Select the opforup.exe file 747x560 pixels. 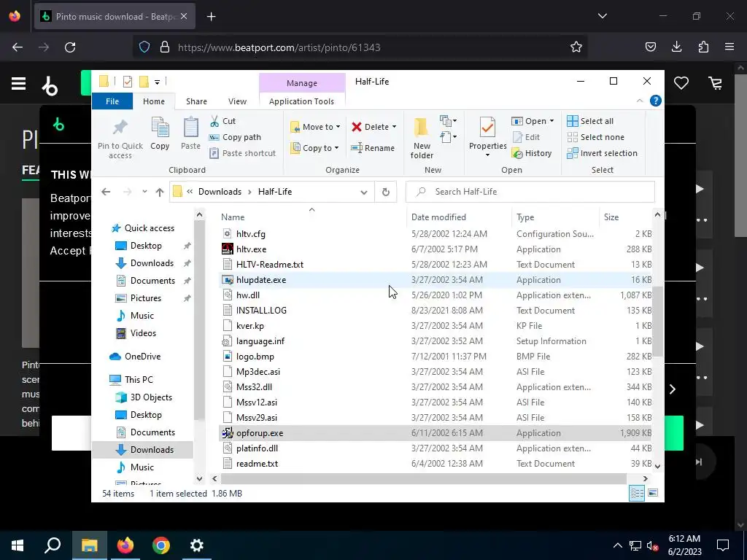tap(436, 433)
